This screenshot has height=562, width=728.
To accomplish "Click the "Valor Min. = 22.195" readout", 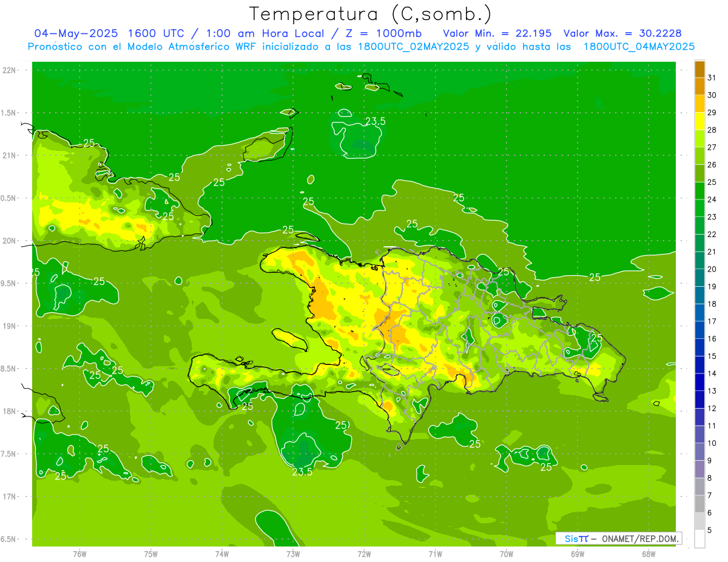I will point(497,33).
